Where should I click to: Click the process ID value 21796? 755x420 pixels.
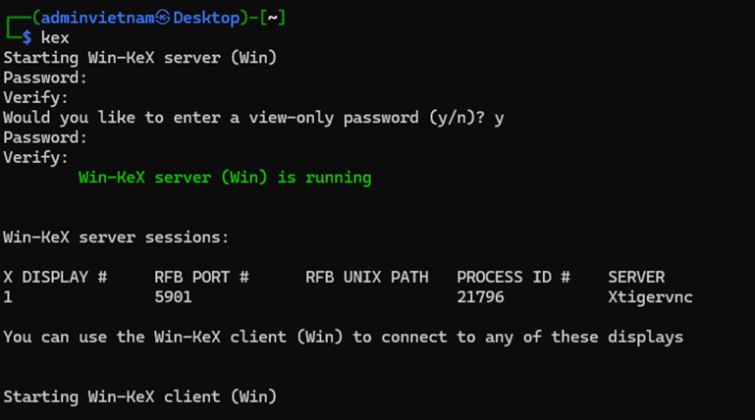click(x=480, y=297)
